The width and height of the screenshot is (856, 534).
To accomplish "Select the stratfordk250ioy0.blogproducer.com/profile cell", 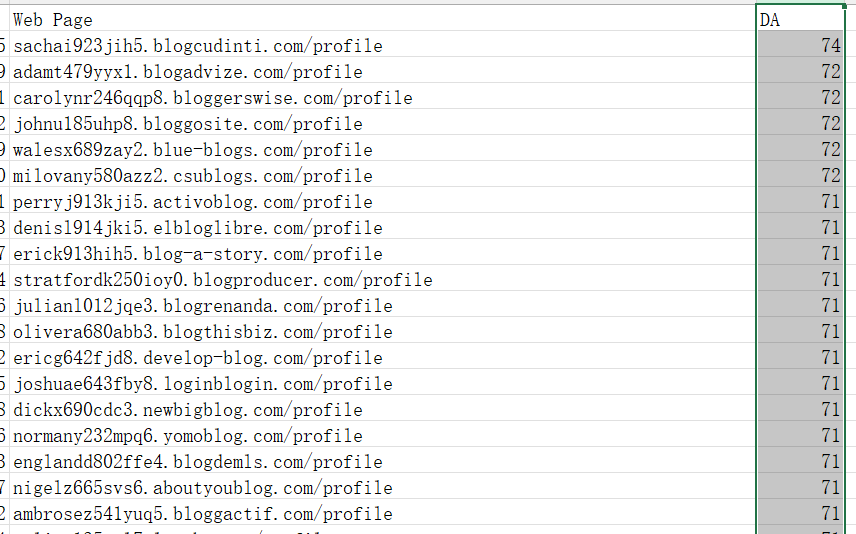I will coord(382,278).
